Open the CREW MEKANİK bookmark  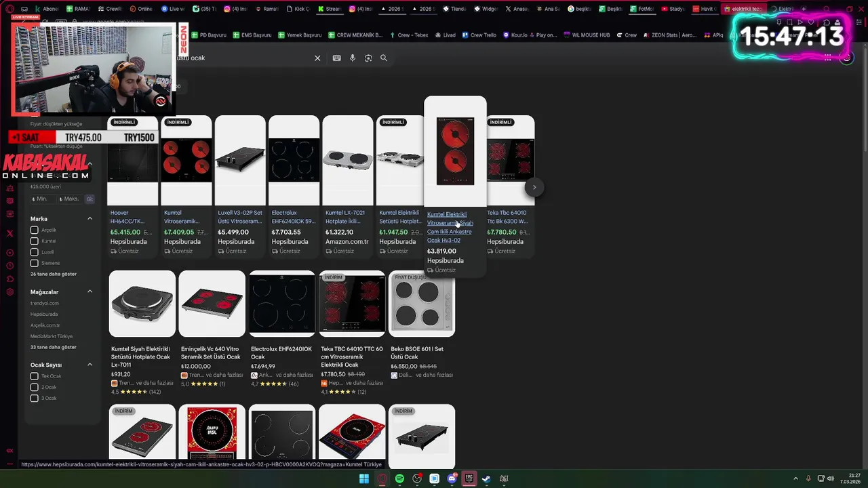(355, 35)
